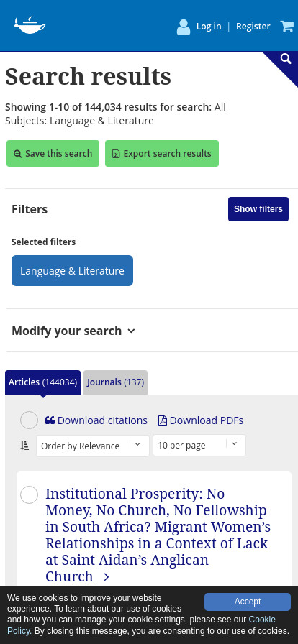Click the Show filters button

[x=258, y=209]
